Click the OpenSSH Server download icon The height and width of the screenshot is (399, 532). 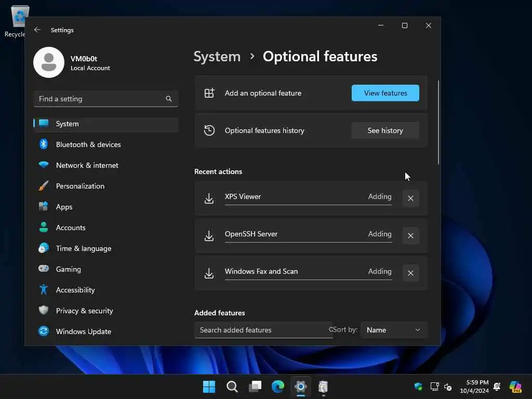(209, 236)
